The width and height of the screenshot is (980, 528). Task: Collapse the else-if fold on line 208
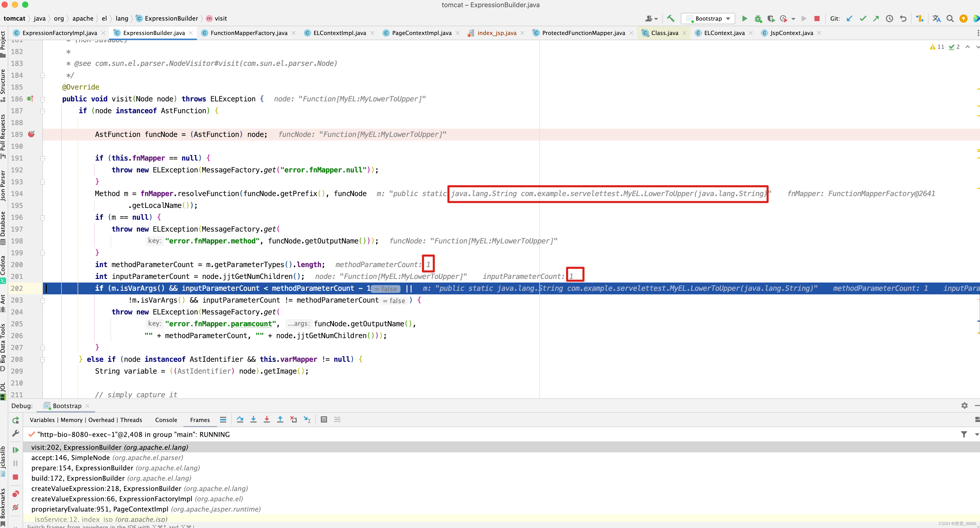click(43, 359)
